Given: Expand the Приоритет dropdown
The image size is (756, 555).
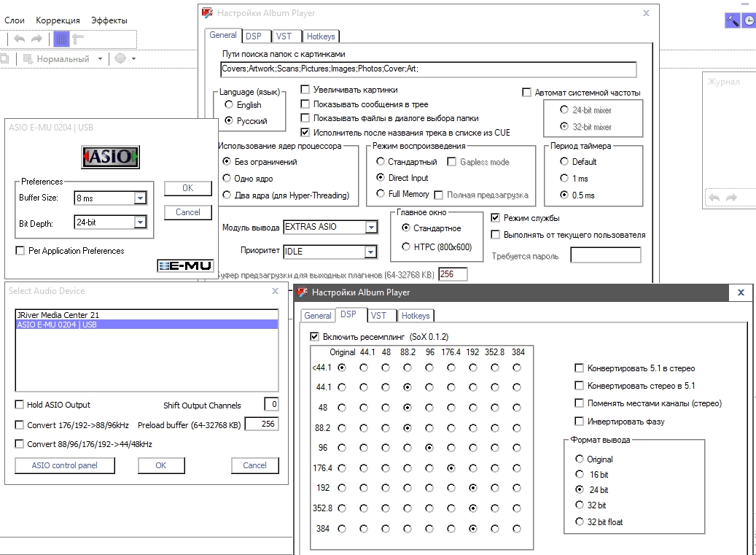Looking at the screenshot, I should coord(370,252).
